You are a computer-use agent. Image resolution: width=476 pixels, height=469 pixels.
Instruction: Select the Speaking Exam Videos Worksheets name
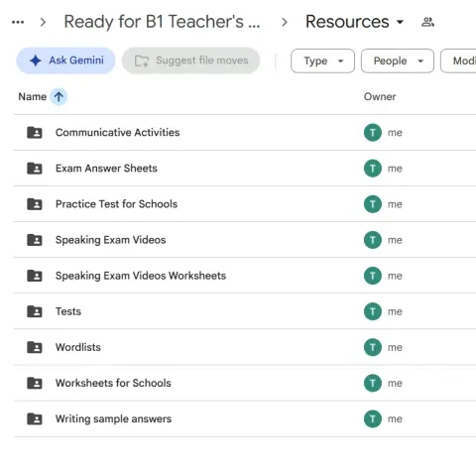click(x=141, y=276)
